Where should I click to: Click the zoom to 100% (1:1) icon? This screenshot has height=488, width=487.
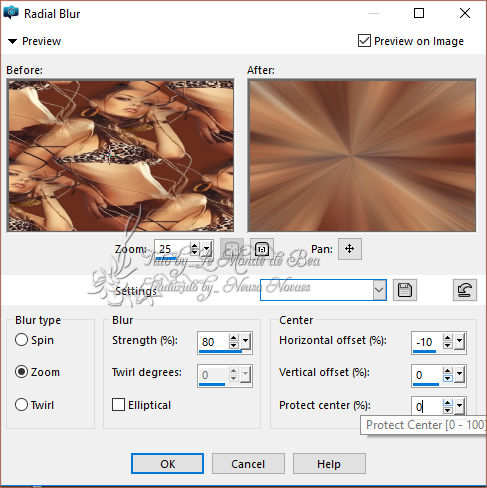(262, 249)
